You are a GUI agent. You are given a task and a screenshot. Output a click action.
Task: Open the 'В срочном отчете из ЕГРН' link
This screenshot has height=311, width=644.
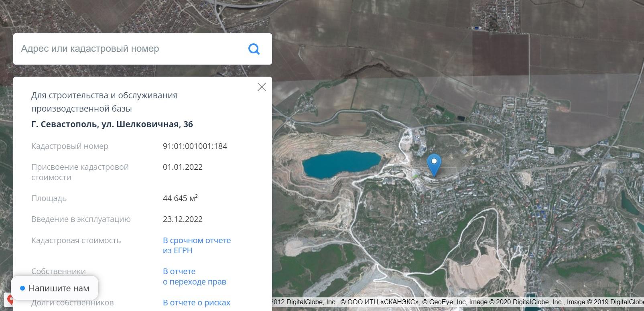[197, 245]
